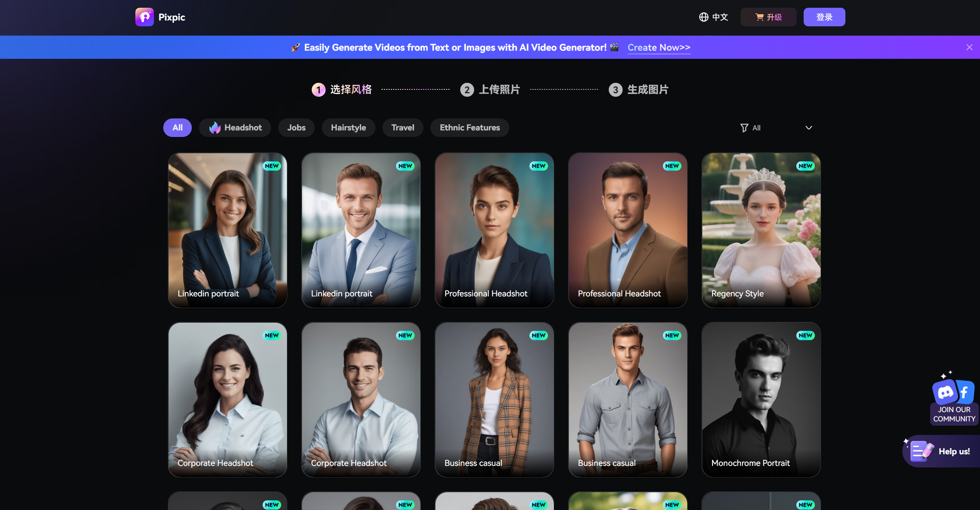Open the Facebook icon
The height and width of the screenshot is (510, 980).
pyautogui.click(x=964, y=392)
